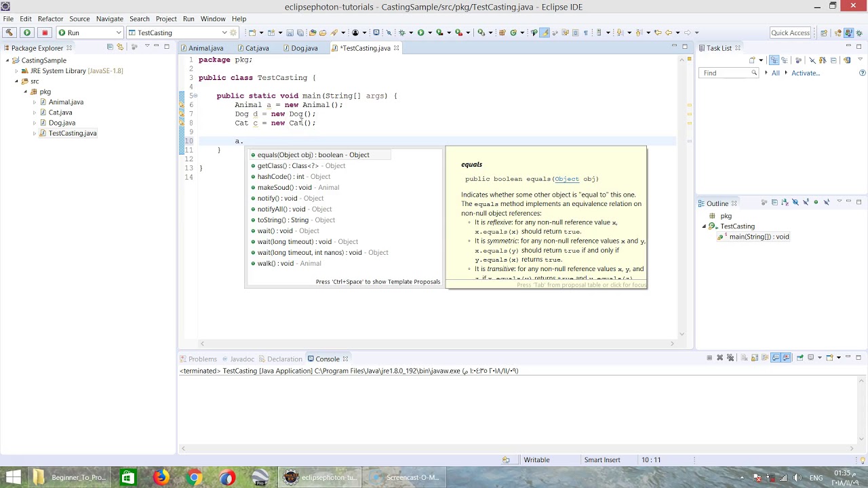Switch to the Declaration tab
The height and width of the screenshot is (488, 868).
pyautogui.click(x=279, y=359)
